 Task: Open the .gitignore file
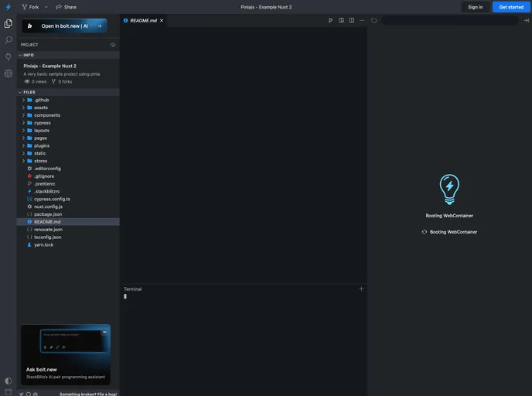68,176
